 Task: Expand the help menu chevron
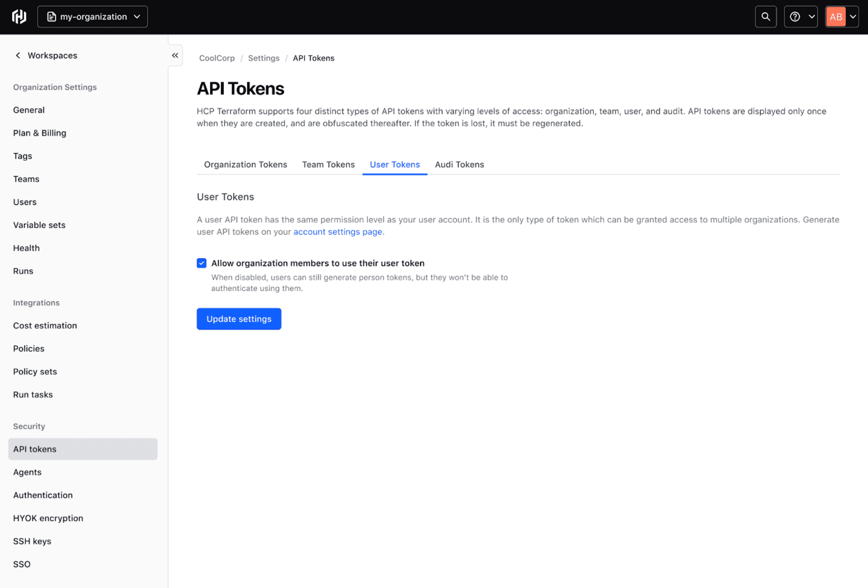click(811, 17)
